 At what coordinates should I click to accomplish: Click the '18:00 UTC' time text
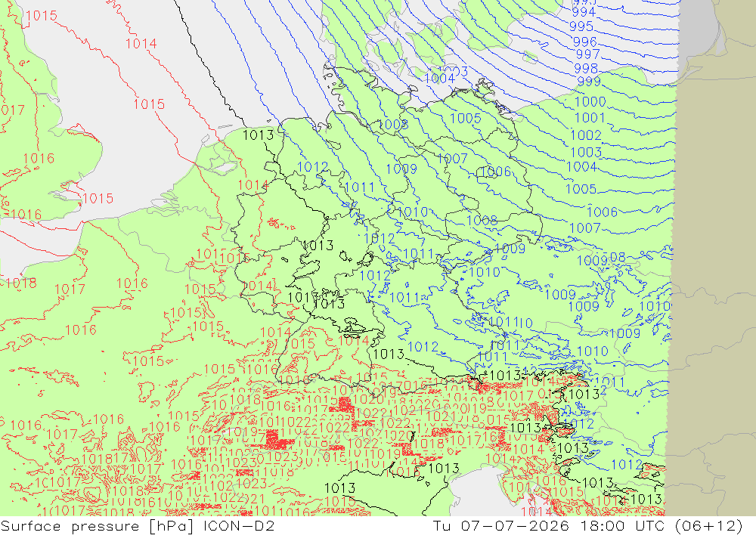coord(622,525)
